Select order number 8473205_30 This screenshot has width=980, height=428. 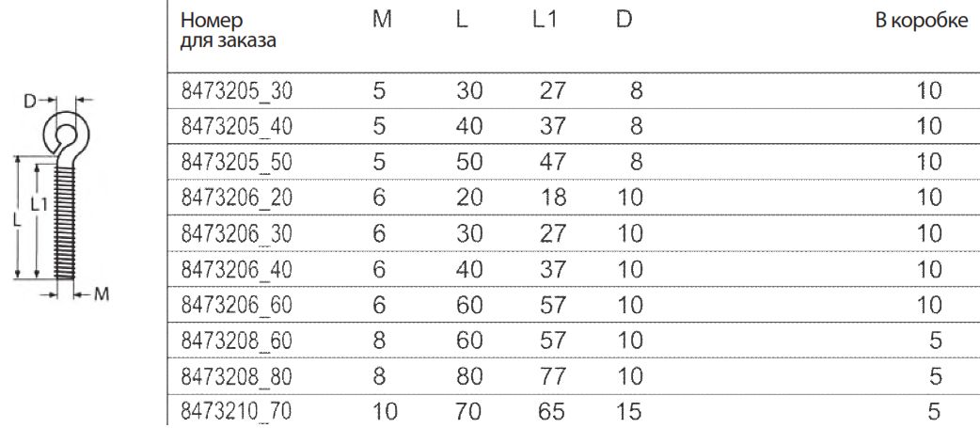[237, 92]
